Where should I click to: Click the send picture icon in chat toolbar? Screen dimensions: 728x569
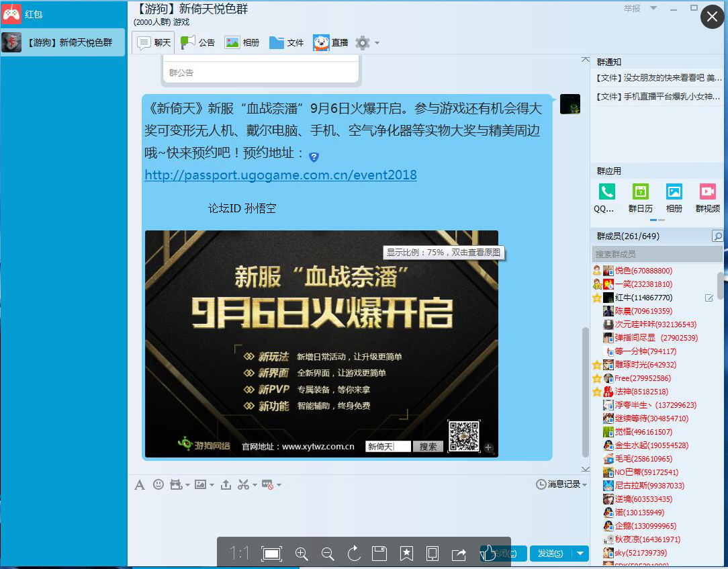click(x=200, y=484)
